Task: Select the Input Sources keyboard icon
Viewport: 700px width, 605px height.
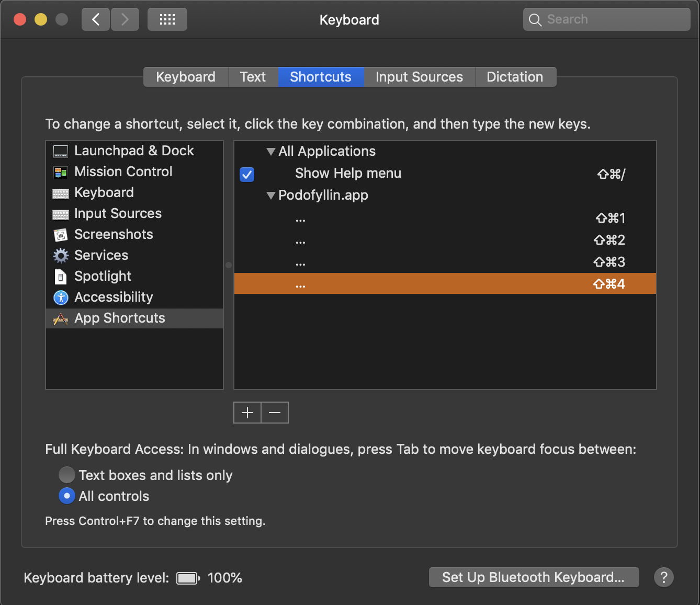Action: point(61,214)
